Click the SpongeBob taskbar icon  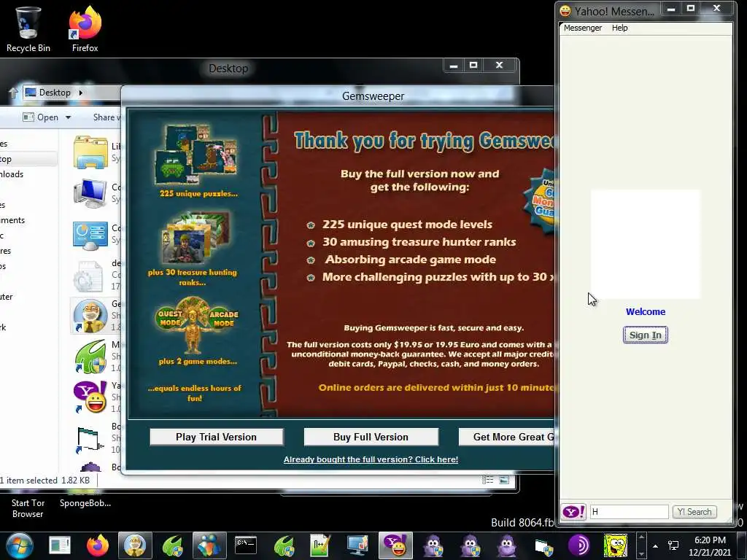(616, 545)
